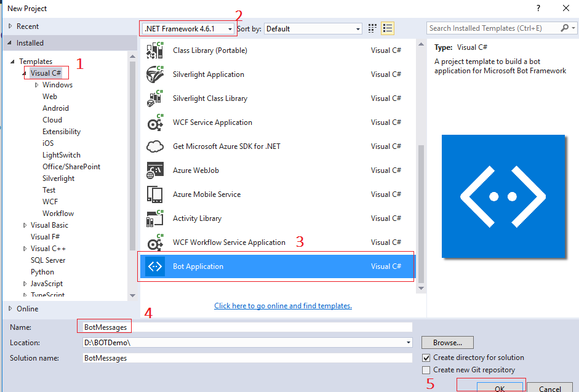Click the Azure WebJob template icon
The image size is (579, 392).
click(155, 170)
